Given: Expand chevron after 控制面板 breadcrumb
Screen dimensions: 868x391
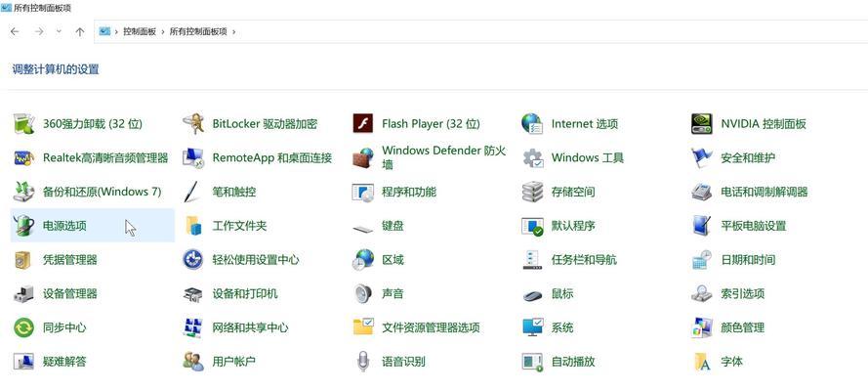Looking at the screenshot, I should coord(163,31).
